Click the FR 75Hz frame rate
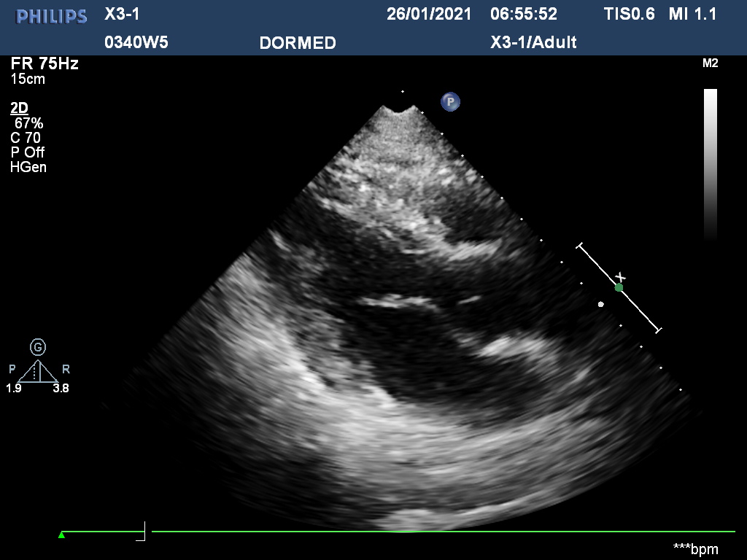747x560 pixels. pos(44,63)
